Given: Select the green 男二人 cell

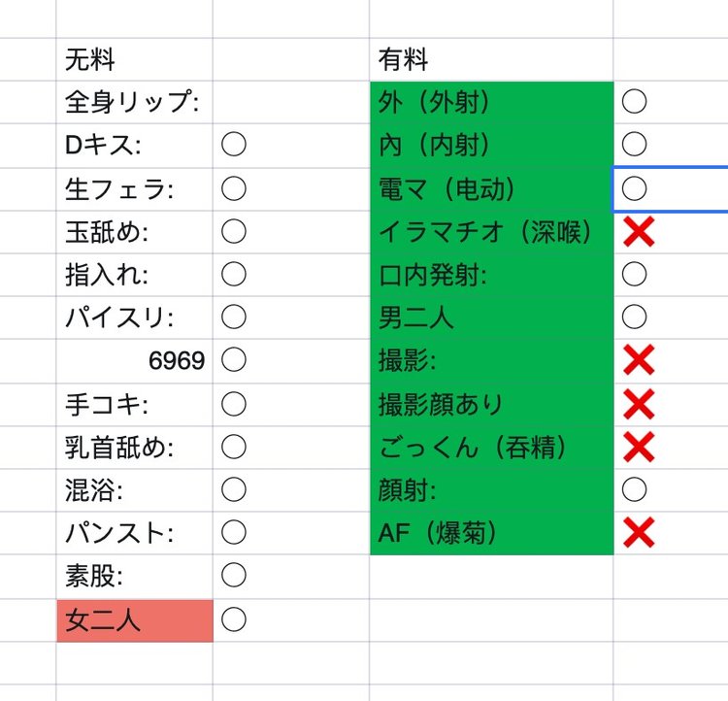Looking at the screenshot, I should [x=490, y=317].
